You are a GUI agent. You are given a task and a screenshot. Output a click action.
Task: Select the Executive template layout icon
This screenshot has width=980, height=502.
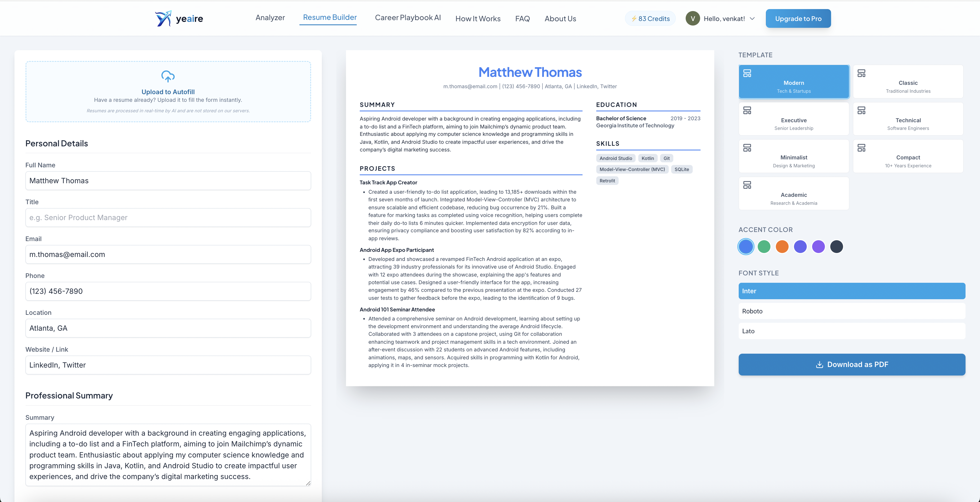coord(747,111)
